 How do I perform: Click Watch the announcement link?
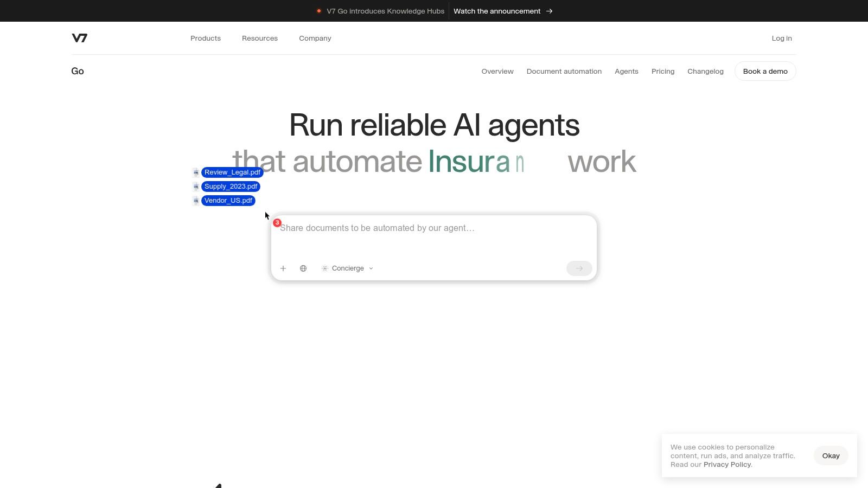point(497,11)
